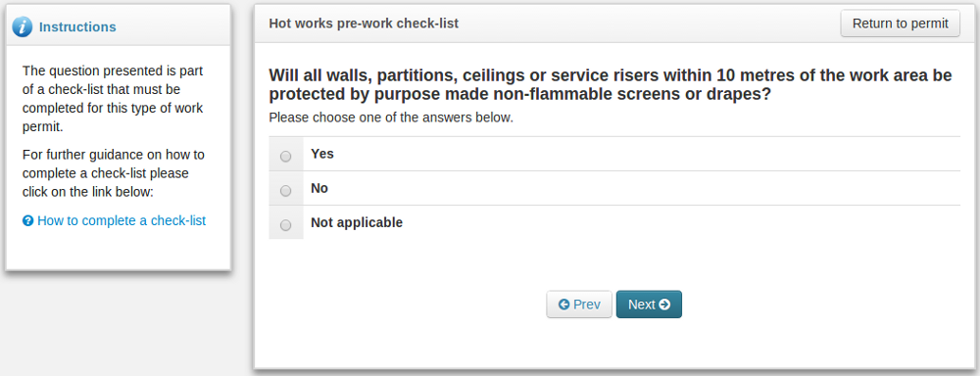Click the Hot works pre-work check-list title
The width and height of the screenshot is (980, 376).
pyautogui.click(x=364, y=23)
